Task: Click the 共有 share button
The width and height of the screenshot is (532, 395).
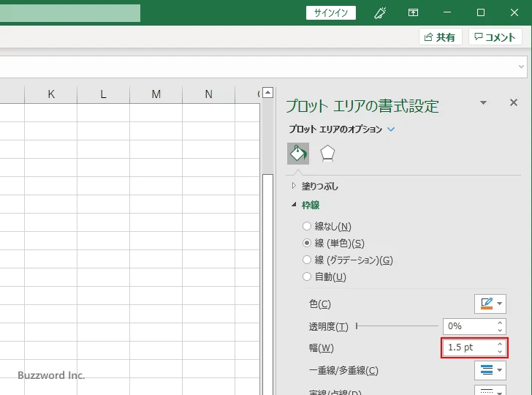Action: pyautogui.click(x=440, y=37)
